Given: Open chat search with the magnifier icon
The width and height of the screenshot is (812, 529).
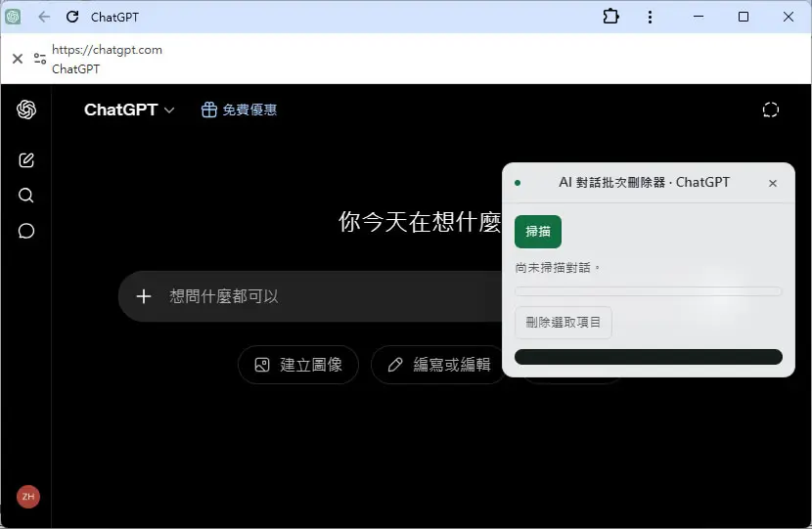Looking at the screenshot, I should [x=26, y=196].
